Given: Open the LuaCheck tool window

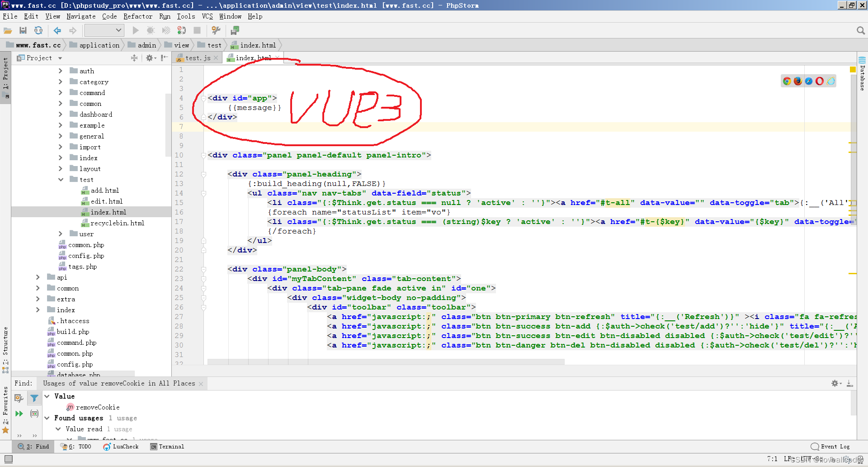Looking at the screenshot, I should (121, 447).
